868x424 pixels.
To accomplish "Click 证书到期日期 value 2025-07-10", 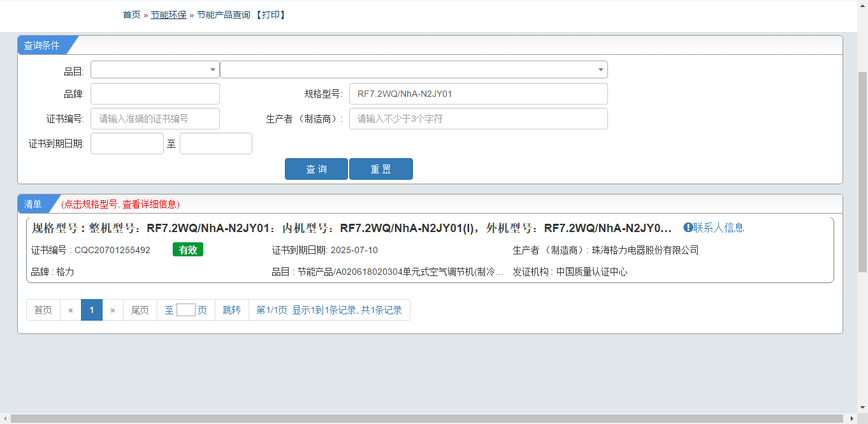I will click(x=354, y=250).
